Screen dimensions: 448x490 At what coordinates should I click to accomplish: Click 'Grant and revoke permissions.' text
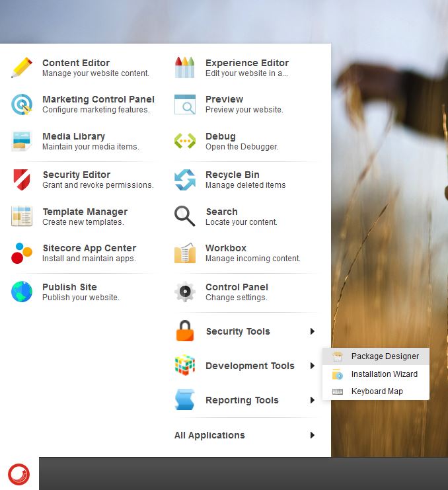[98, 185]
